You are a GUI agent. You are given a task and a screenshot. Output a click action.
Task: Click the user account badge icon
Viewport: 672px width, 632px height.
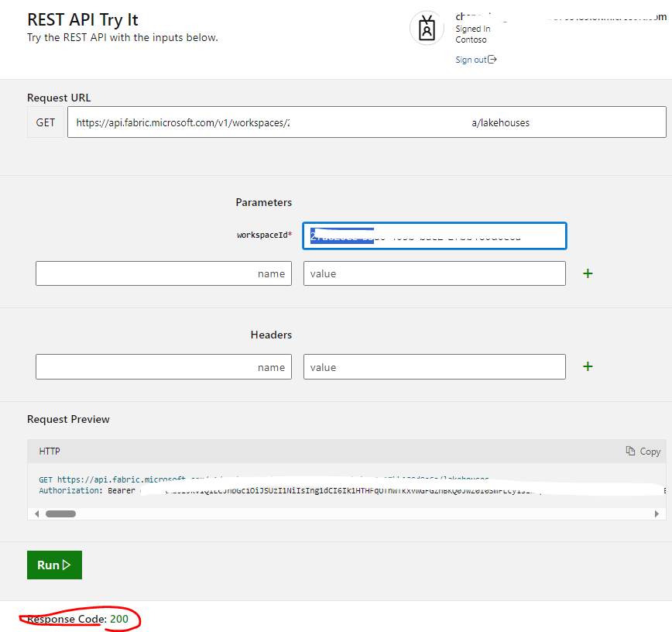pos(427,29)
